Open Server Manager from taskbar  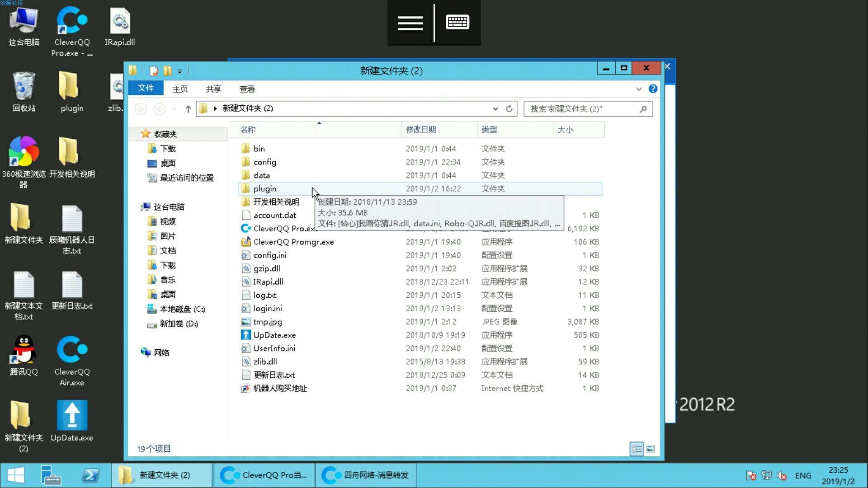[51, 475]
